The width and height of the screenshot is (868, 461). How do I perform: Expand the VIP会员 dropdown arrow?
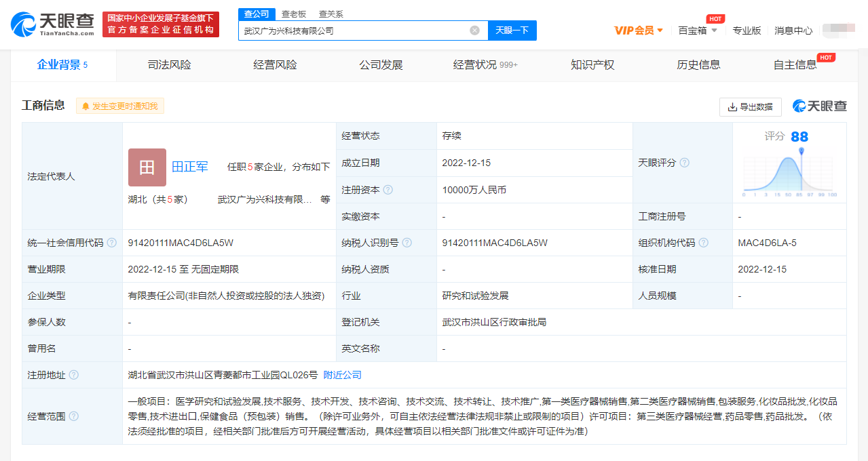pos(660,31)
